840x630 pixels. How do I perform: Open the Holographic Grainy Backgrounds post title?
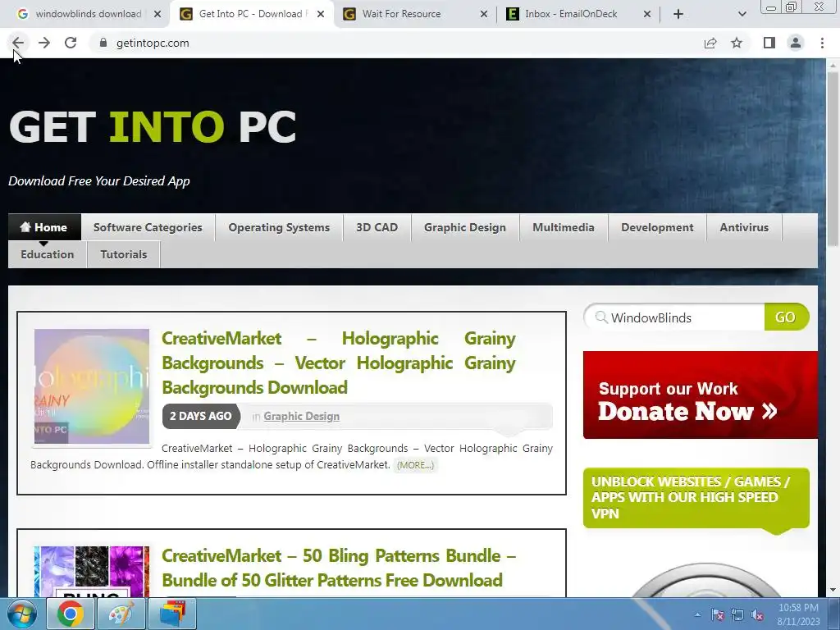pyautogui.click(x=339, y=363)
